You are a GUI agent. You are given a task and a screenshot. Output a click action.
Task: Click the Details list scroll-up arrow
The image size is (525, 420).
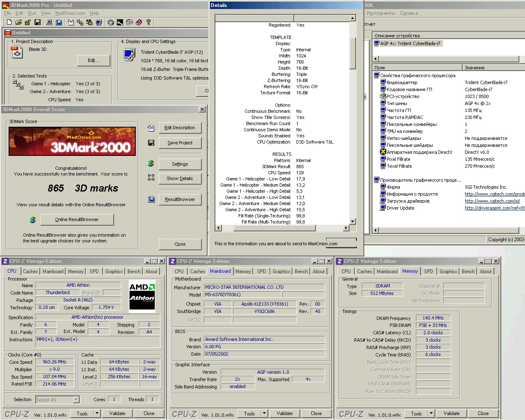tap(353, 18)
